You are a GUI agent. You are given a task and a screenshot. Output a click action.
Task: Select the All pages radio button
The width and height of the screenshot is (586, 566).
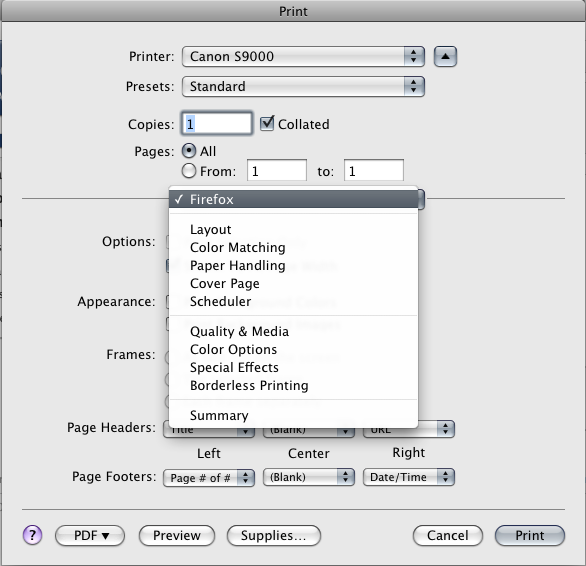(x=189, y=151)
